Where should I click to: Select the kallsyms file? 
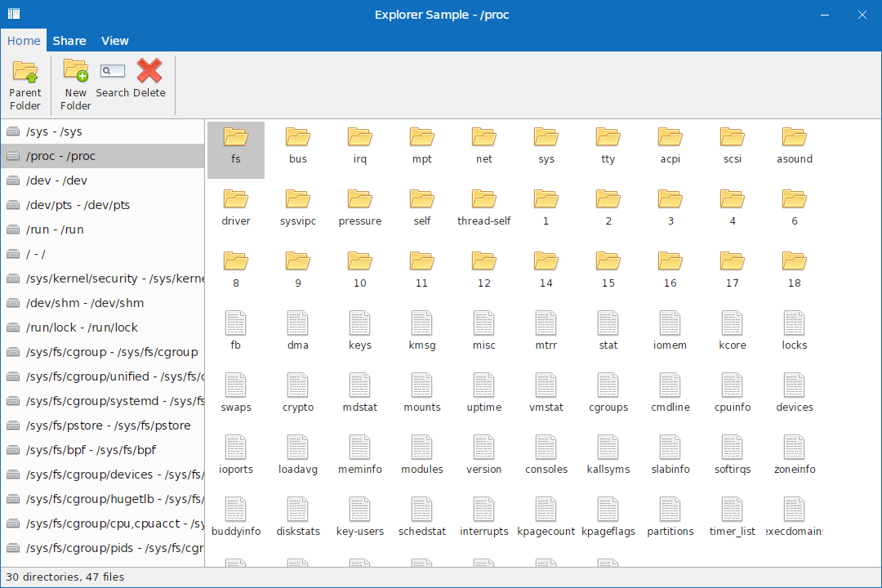[x=608, y=459]
